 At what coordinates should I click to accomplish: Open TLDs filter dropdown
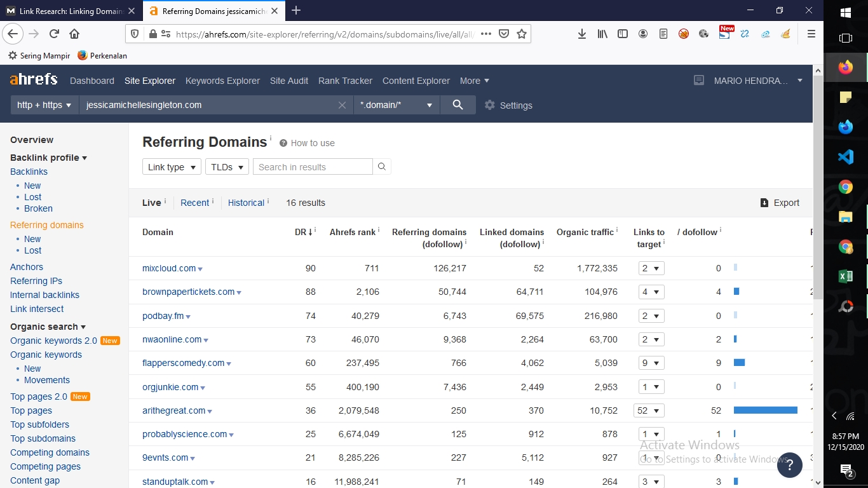pos(227,167)
